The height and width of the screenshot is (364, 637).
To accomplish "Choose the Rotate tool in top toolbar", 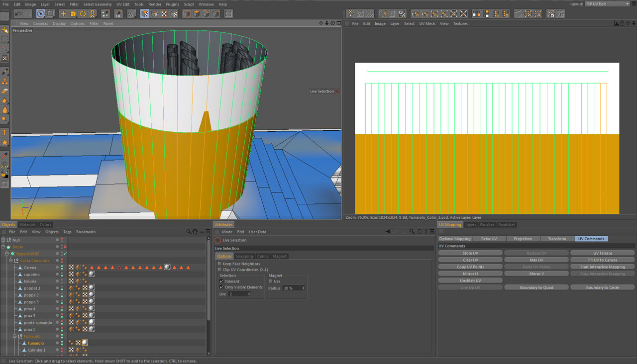I will pos(83,14).
